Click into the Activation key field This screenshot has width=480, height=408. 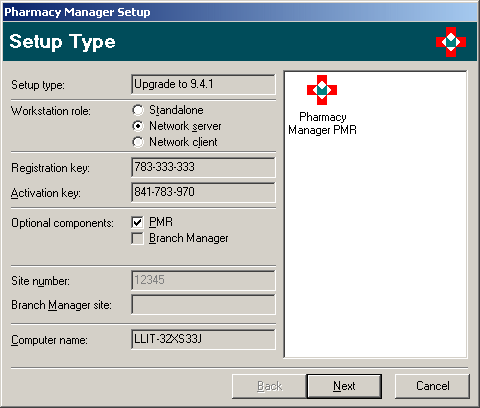[x=203, y=192]
